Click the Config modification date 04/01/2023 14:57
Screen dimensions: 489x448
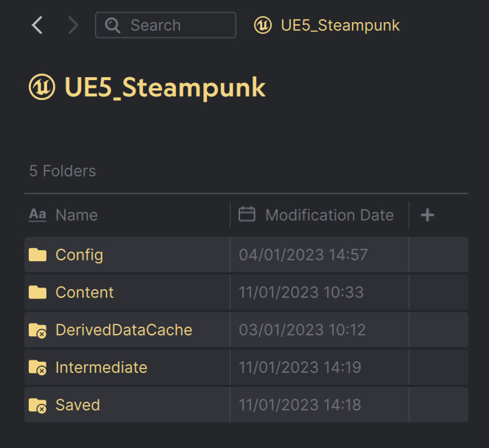point(303,255)
